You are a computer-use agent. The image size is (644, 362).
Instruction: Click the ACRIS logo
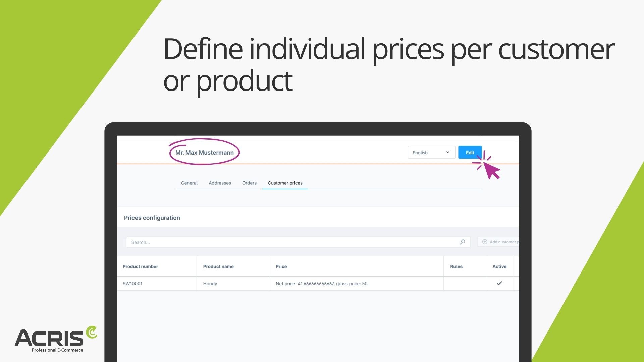coord(56,339)
